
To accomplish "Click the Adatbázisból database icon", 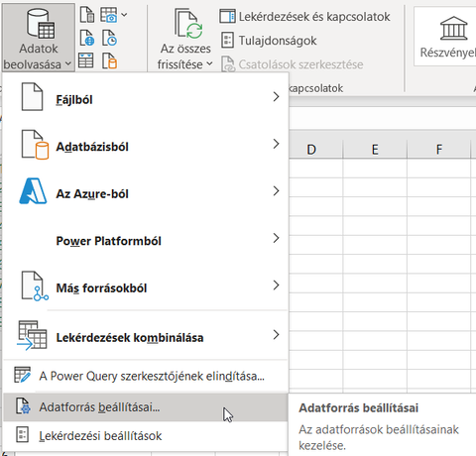I will (35, 145).
